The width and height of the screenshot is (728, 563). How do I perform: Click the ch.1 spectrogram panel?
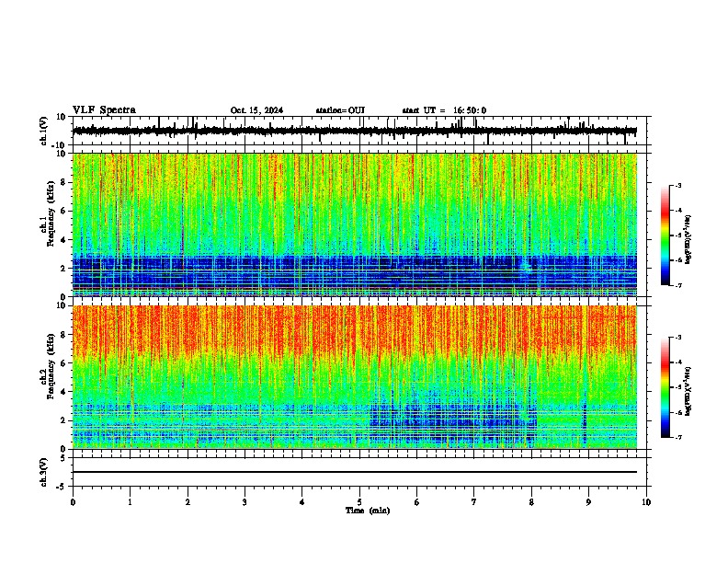tap(355, 224)
